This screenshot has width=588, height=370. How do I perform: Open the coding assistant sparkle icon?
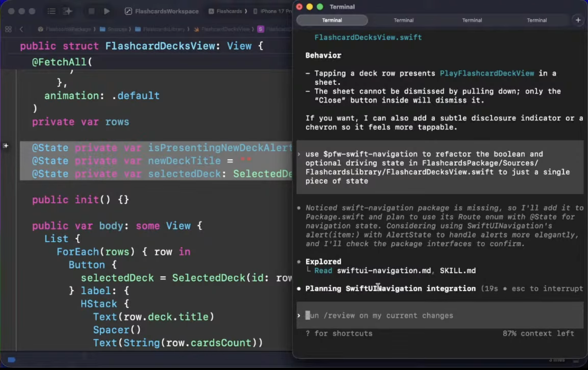[x=68, y=11]
